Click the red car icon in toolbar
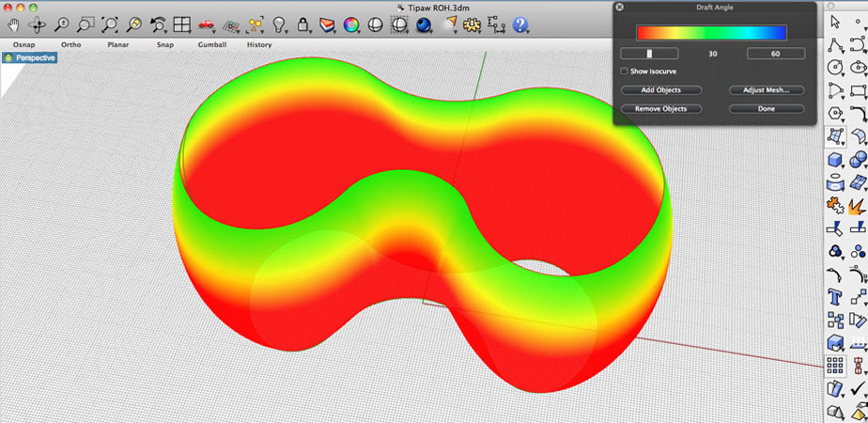The height and width of the screenshot is (423, 868). (x=206, y=24)
